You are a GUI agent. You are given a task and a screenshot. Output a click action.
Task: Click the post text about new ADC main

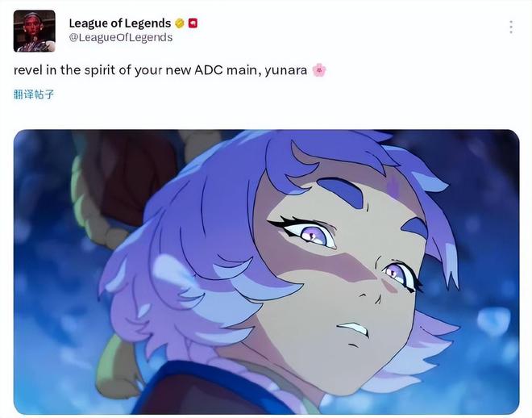pyautogui.click(x=160, y=70)
